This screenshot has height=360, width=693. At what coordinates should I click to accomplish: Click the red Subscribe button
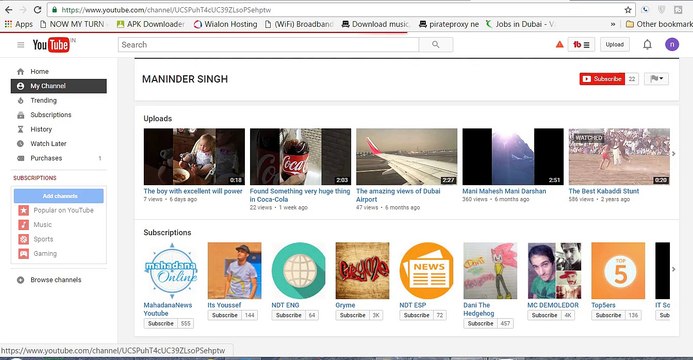click(x=602, y=79)
